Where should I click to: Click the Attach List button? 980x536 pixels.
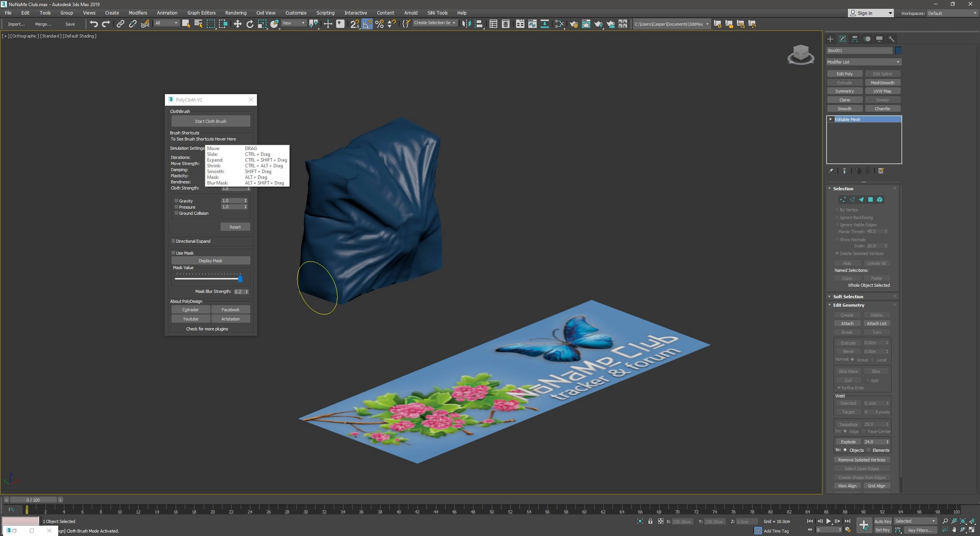[x=876, y=324]
